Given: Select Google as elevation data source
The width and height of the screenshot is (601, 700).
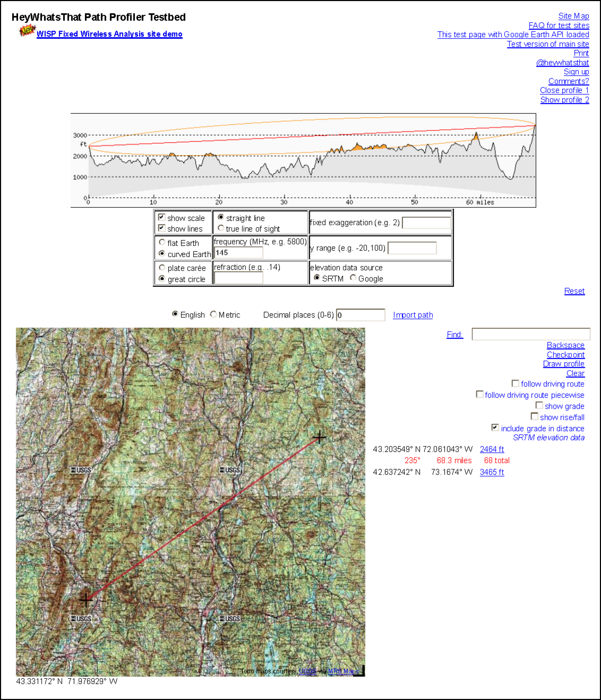Looking at the screenshot, I should coord(353,278).
